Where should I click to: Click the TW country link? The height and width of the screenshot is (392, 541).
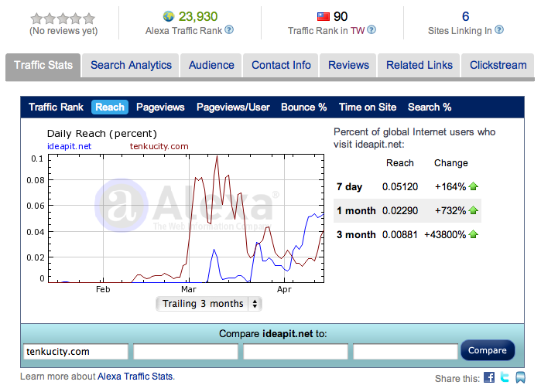coord(358,31)
